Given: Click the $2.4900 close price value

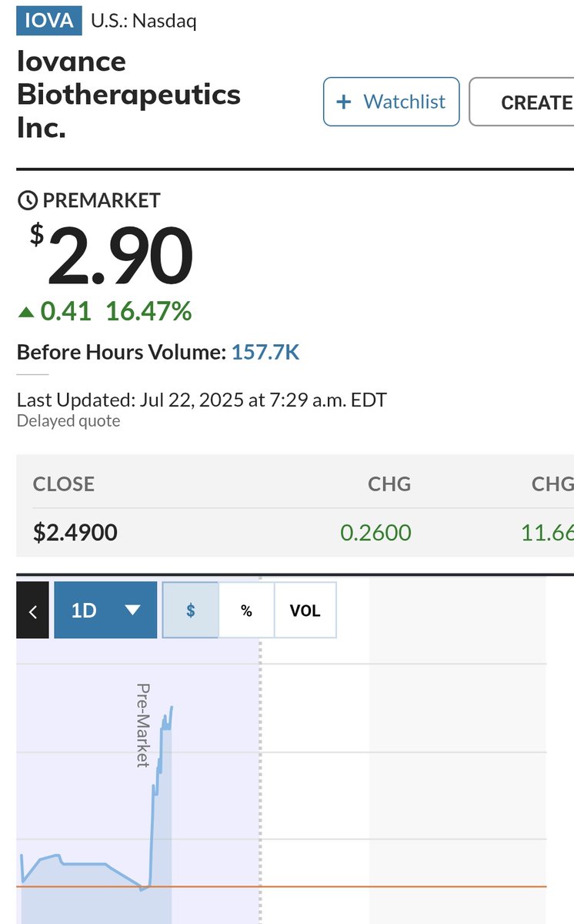Looking at the screenshot, I should click(x=75, y=532).
